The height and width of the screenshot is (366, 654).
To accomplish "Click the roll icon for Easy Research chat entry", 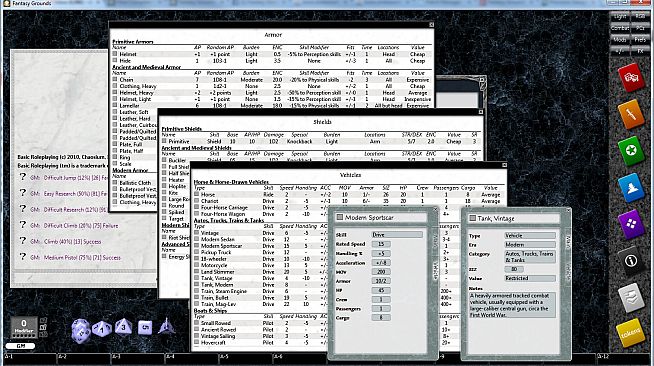I will click(23, 193).
